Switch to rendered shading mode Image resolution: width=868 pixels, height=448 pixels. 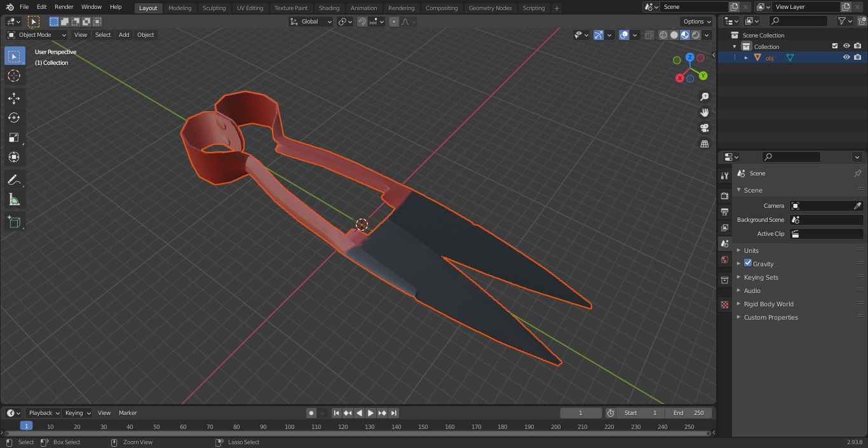tap(696, 35)
